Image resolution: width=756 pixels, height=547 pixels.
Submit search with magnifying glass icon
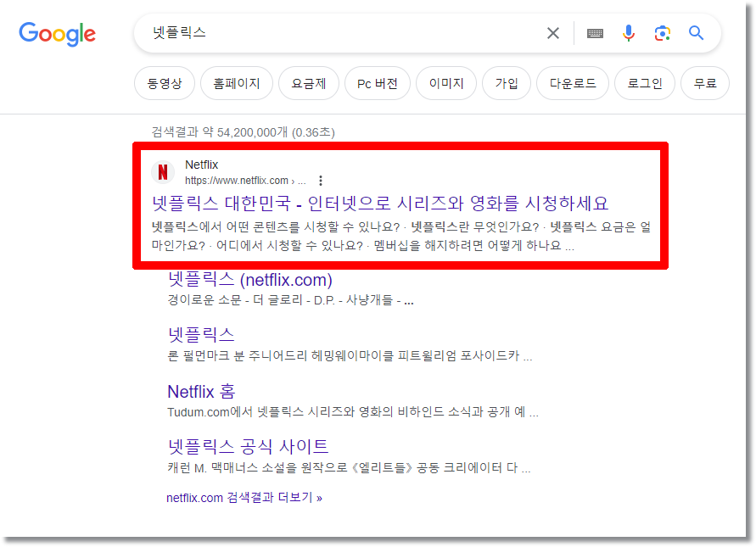click(696, 33)
